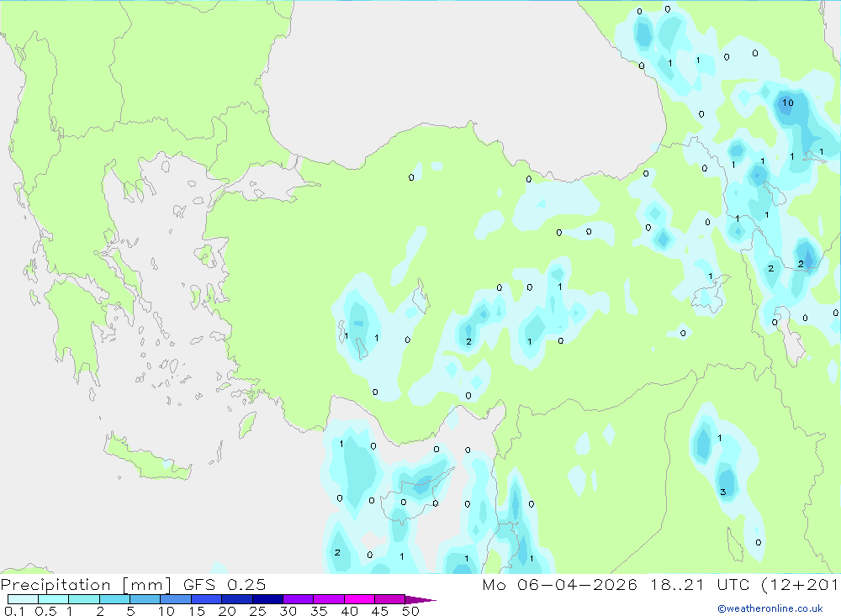Click the "20" legend scale label
Viewport: 841px width, 616px height.
click(227, 611)
